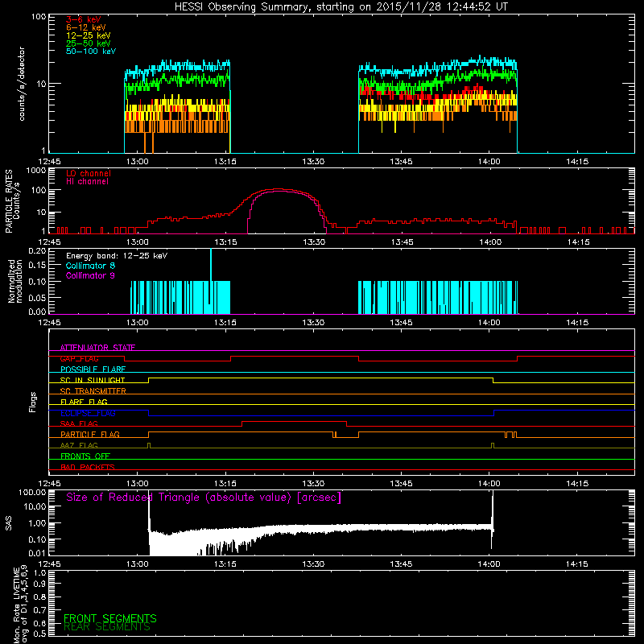Click the peak of the particle rate hump
The height and width of the screenshot is (644, 644).
[x=279, y=190]
